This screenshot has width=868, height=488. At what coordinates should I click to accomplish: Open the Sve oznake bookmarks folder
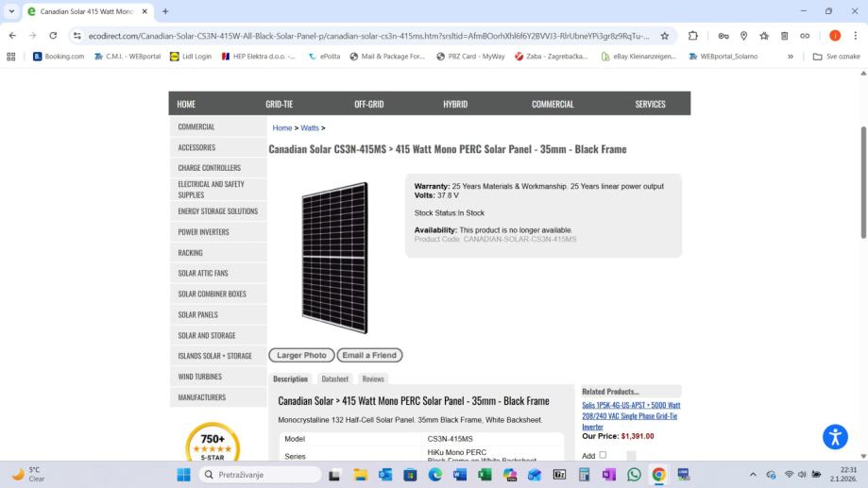837,57
